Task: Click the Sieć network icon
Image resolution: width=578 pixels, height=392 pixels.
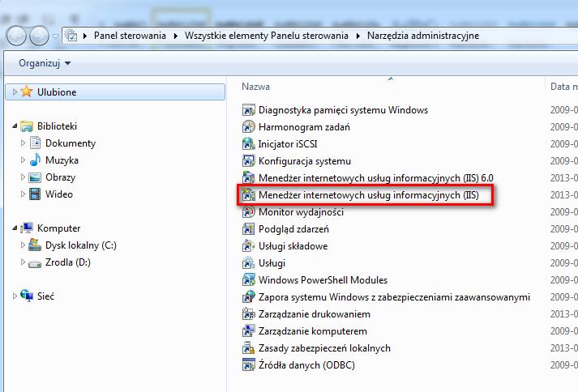Action: click(27, 296)
